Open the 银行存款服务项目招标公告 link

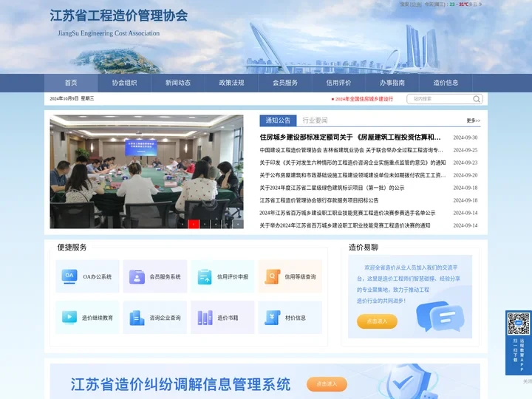(x=319, y=200)
